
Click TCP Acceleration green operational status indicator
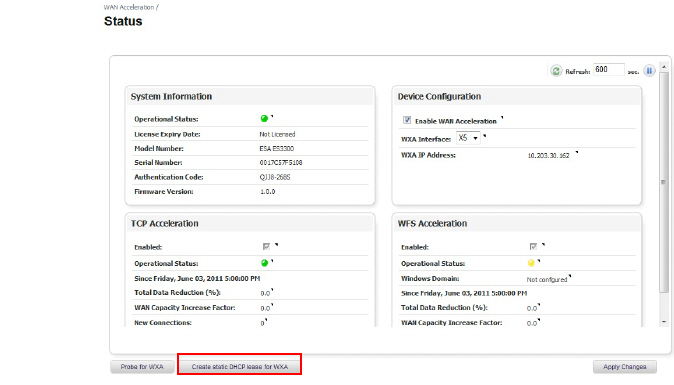click(x=264, y=263)
